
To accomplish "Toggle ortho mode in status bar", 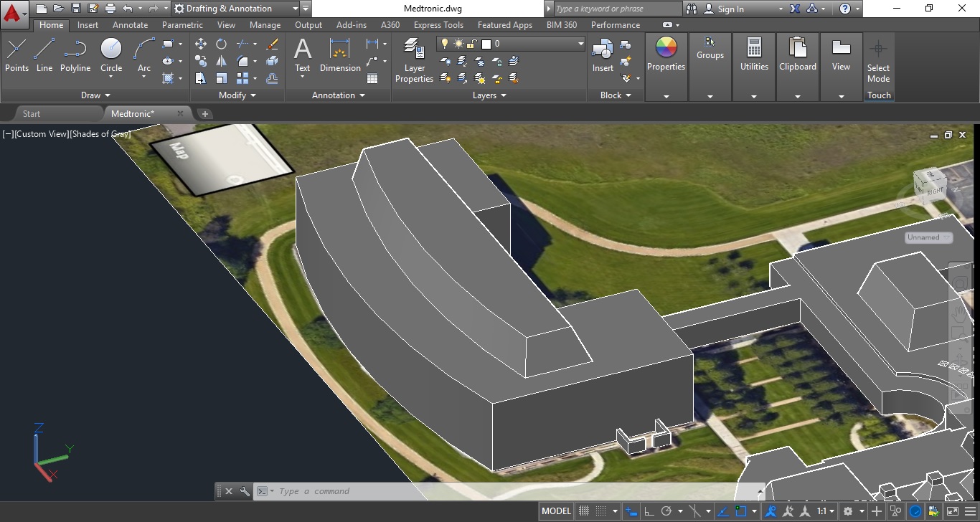I will (649, 511).
